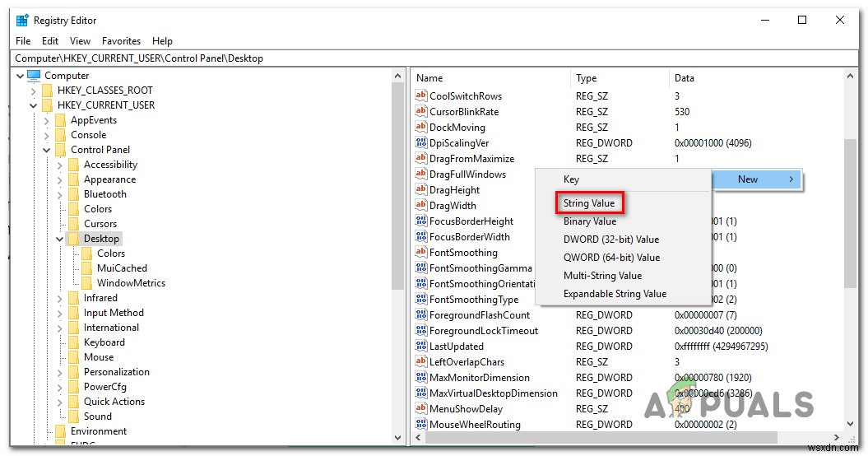Expand the Personalization key
Screen dimensions: 868x456
coord(60,372)
